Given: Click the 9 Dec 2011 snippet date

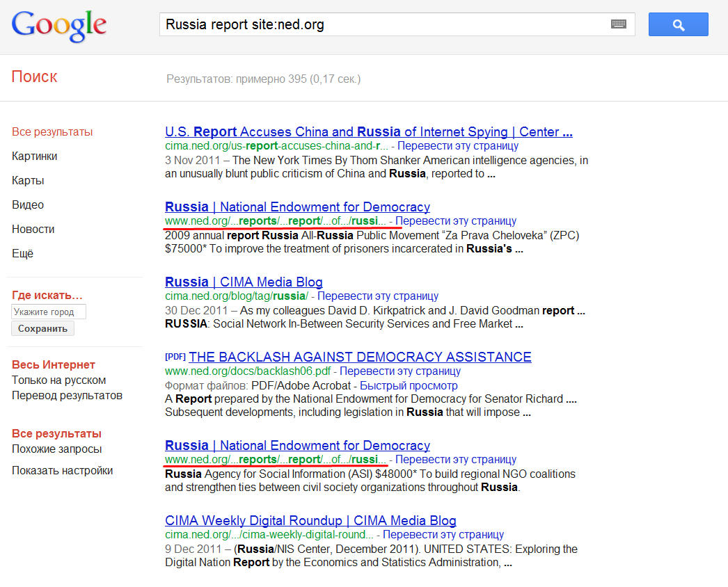Looking at the screenshot, I should tap(193, 549).
